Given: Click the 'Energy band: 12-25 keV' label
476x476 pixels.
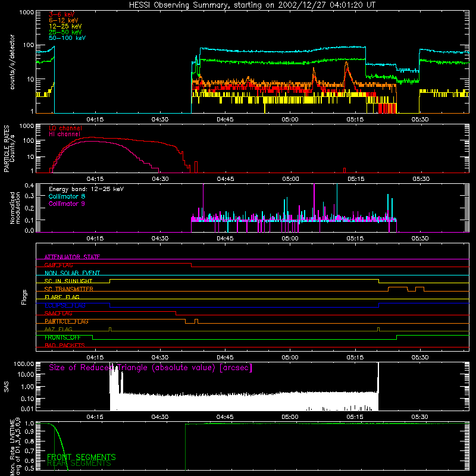Looking at the screenshot, I should [86, 189].
